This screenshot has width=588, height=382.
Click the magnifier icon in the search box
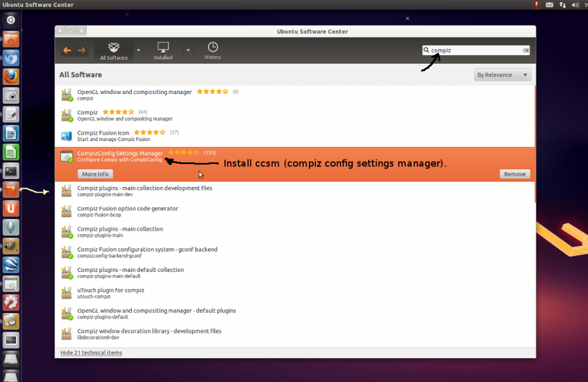tap(427, 50)
